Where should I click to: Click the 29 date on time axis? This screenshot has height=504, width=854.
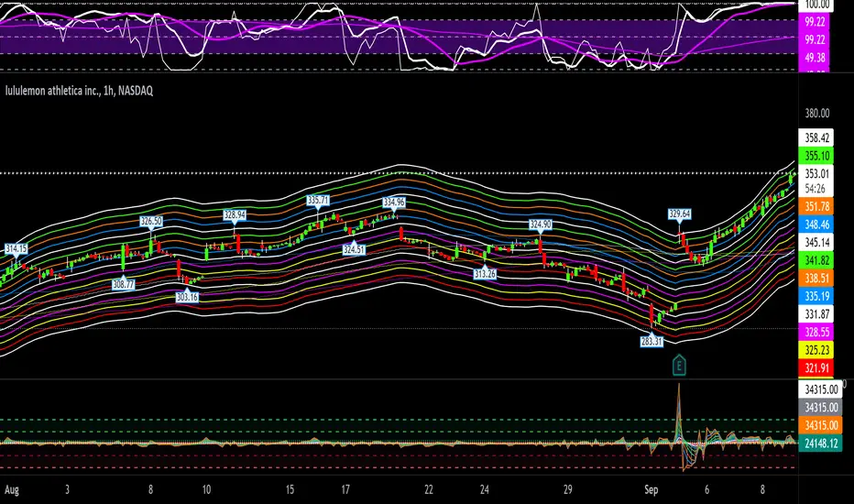[567, 490]
